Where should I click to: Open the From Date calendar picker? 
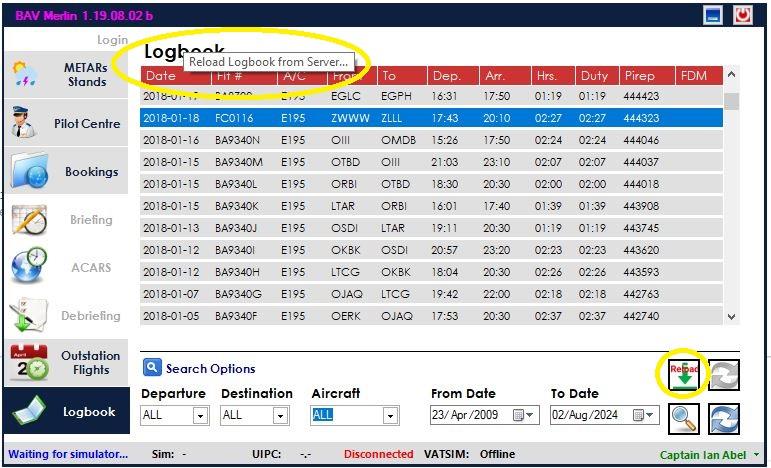pos(523,415)
